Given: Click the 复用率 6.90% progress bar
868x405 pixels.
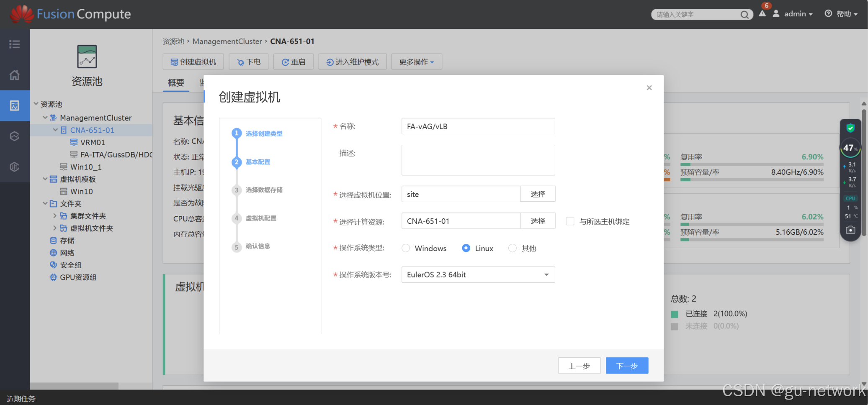Looking at the screenshot, I should click(x=752, y=164).
